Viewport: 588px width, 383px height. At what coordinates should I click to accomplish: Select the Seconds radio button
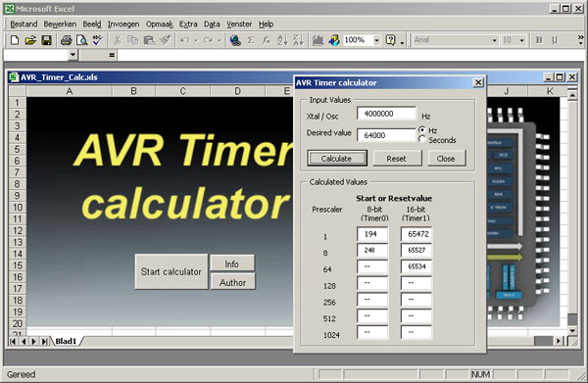422,139
